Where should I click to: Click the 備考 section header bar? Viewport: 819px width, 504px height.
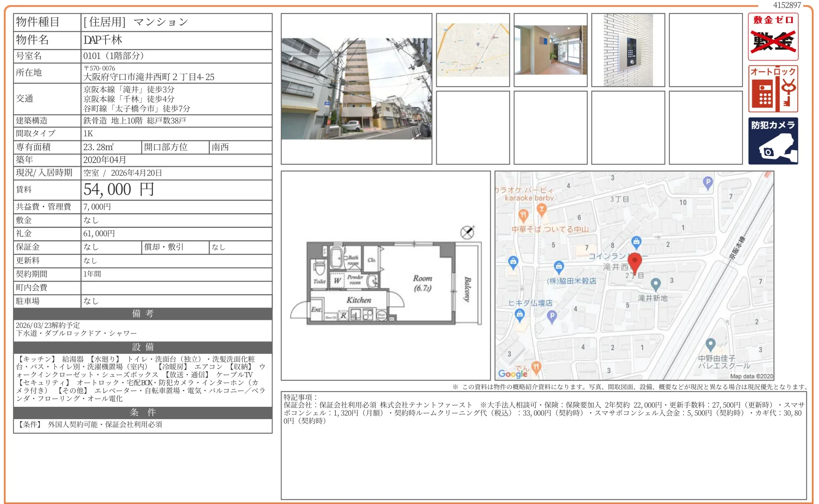click(x=143, y=314)
